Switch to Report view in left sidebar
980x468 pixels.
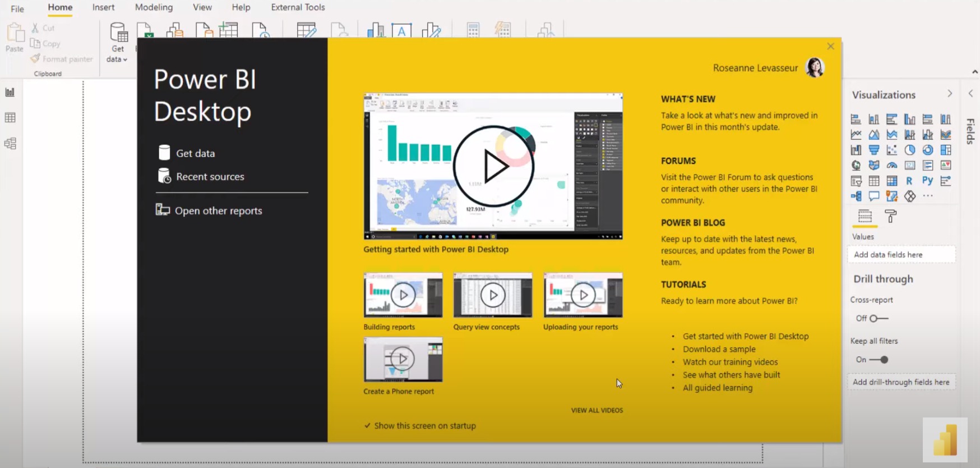(10, 92)
